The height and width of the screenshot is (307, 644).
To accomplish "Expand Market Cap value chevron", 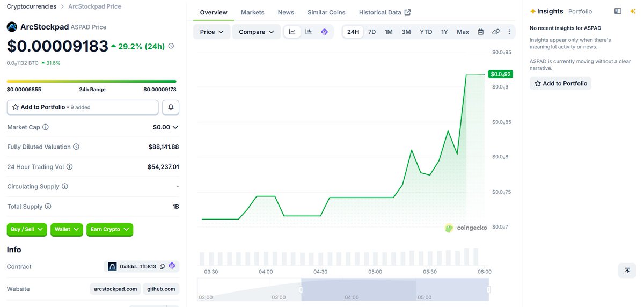I will tap(175, 127).
